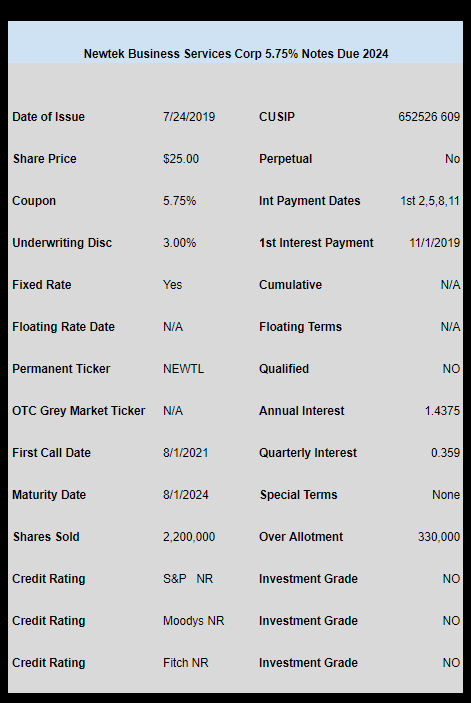Click the CUSIP number 652526 609
471x703 pixels.
point(429,117)
